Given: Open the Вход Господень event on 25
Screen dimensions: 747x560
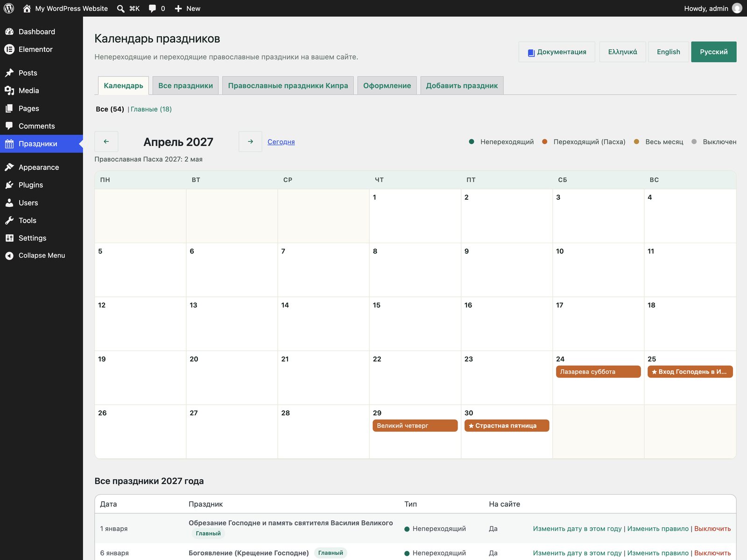Looking at the screenshot, I should (x=690, y=371).
